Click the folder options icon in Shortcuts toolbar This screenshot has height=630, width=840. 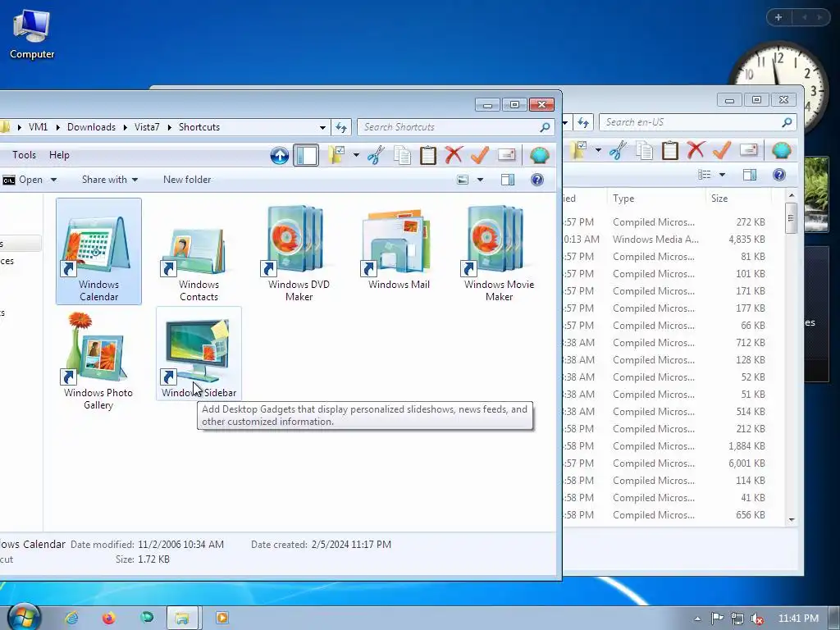(x=336, y=155)
